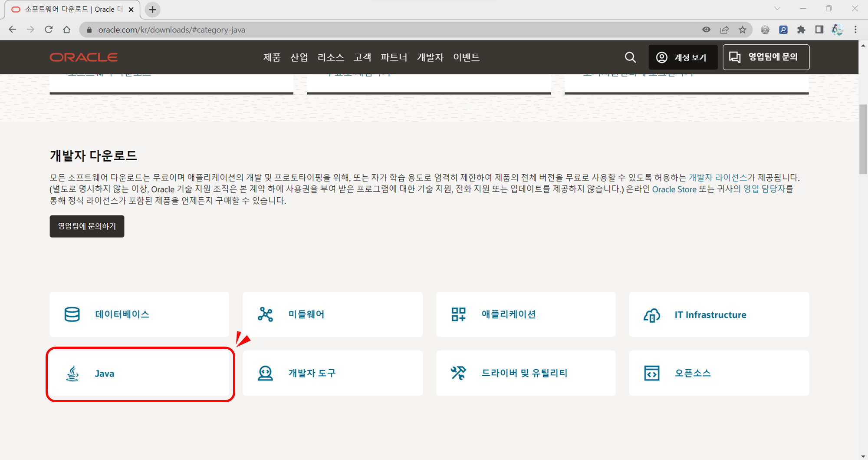This screenshot has height=460, width=868.
Task: Toggle the browser side panel
Action: coord(819,30)
